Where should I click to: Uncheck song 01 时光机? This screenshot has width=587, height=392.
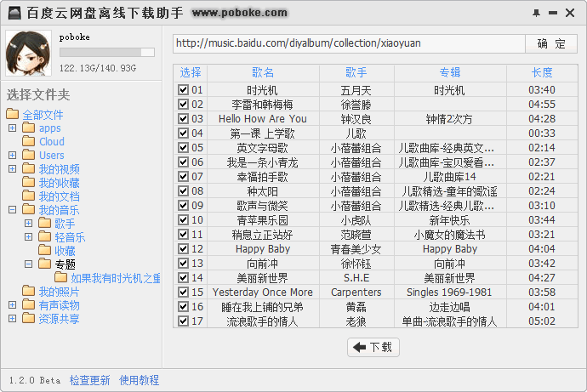[x=183, y=90]
